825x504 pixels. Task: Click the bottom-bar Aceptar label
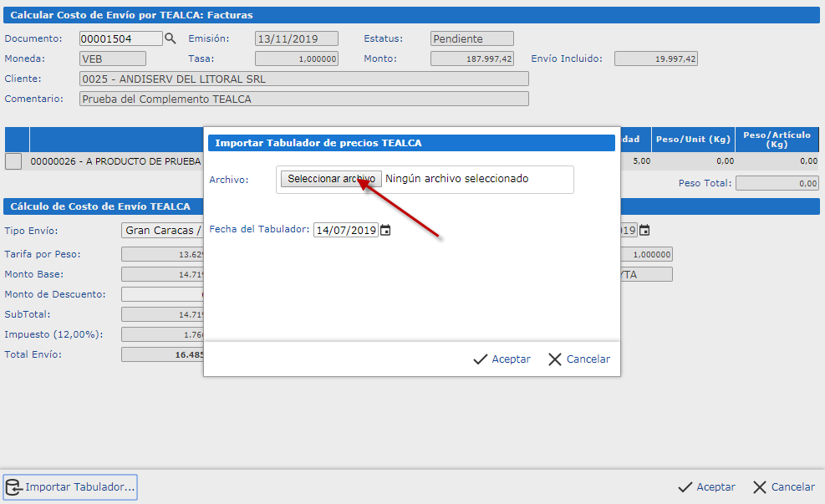pos(716,487)
